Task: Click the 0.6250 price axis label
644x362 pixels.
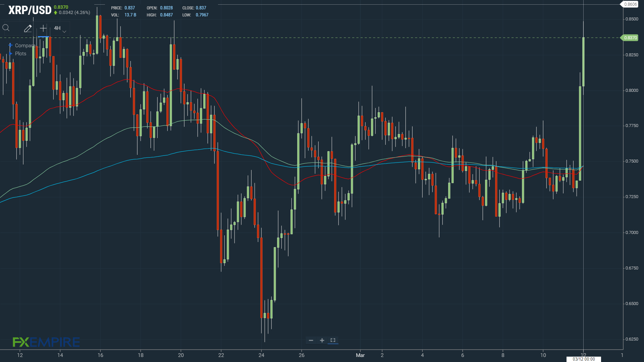Action: click(632, 339)
